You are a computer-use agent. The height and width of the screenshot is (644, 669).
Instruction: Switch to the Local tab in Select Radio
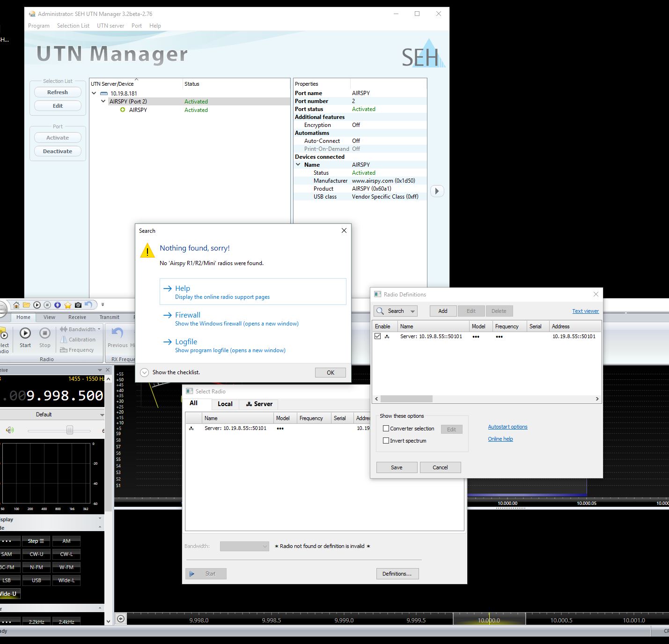225,404
